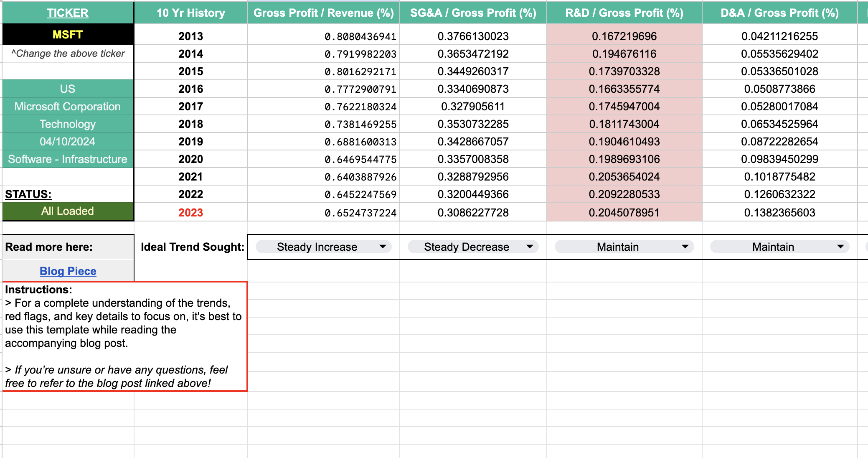Select the All Loaded status cell

[x=68, y=211]
